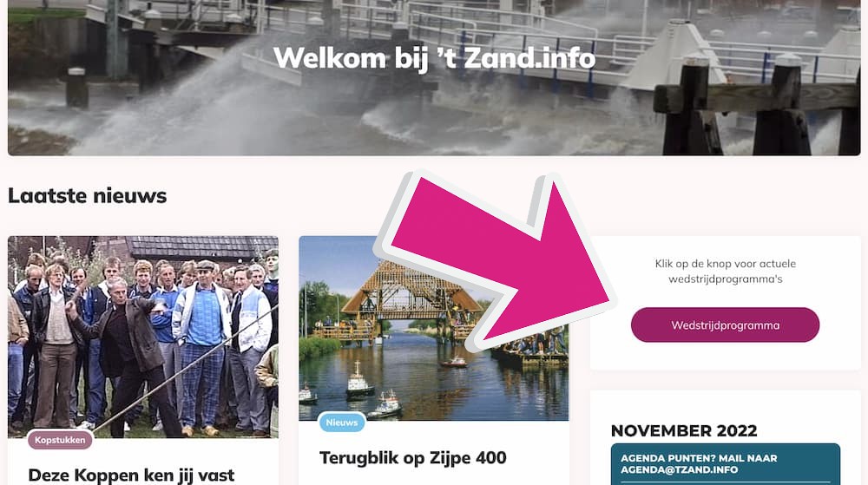
Task: Click the agenda@tzand.info email text
Action: [679, 469]
